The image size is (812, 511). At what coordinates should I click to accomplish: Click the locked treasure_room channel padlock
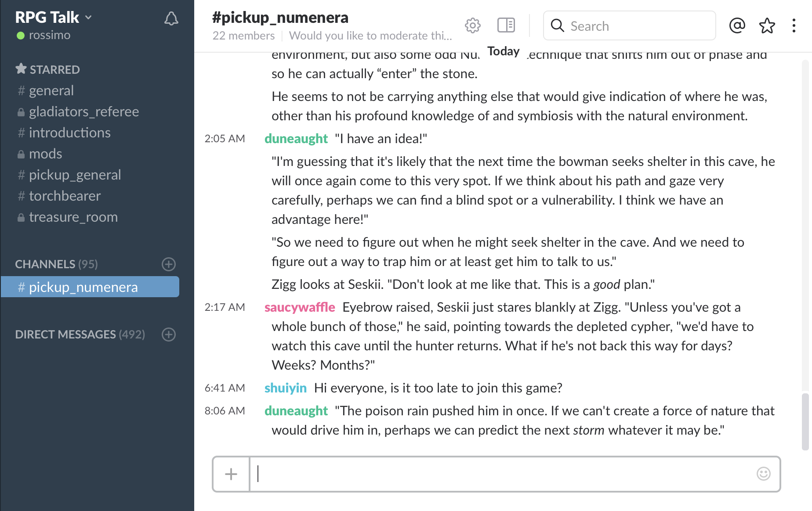coord(21,217)
